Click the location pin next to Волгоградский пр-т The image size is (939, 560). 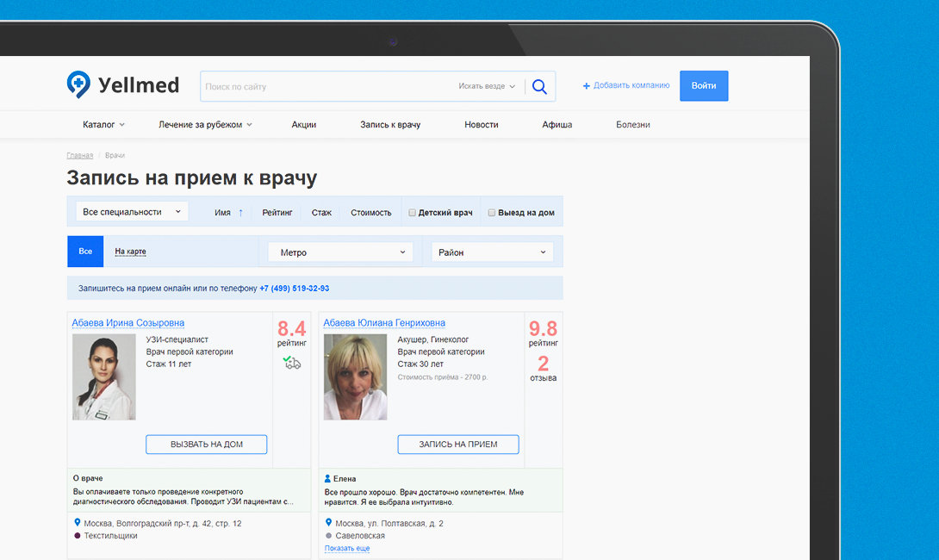point(78,522)
